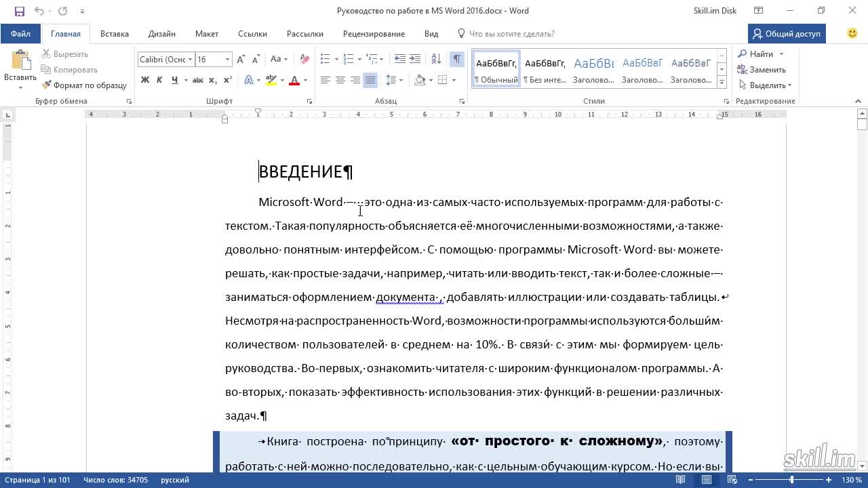Open the Change Case (Аа) dropdown
868x488 pixels.
[279, 59]
